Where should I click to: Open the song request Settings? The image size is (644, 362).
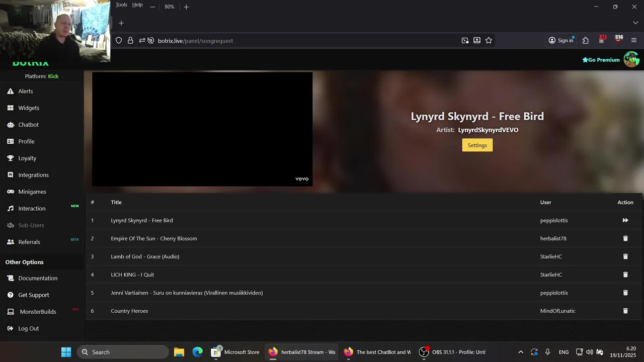tap(477, 145)
